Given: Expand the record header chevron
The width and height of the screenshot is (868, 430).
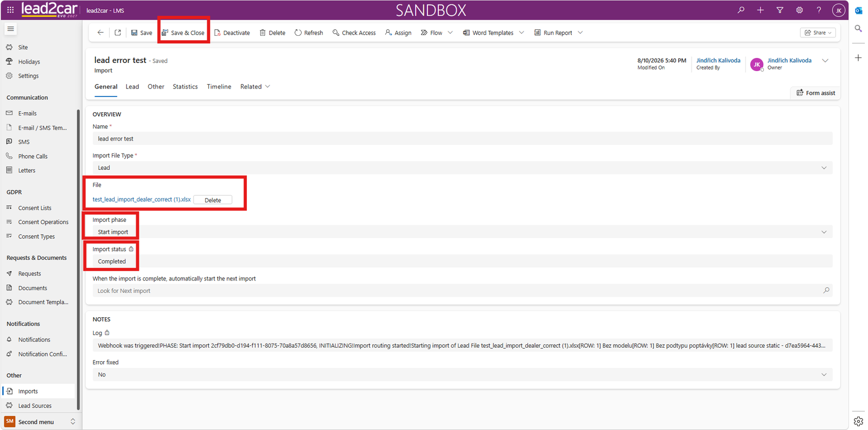Looking at the screenshot, I should [x=825, y=61].
